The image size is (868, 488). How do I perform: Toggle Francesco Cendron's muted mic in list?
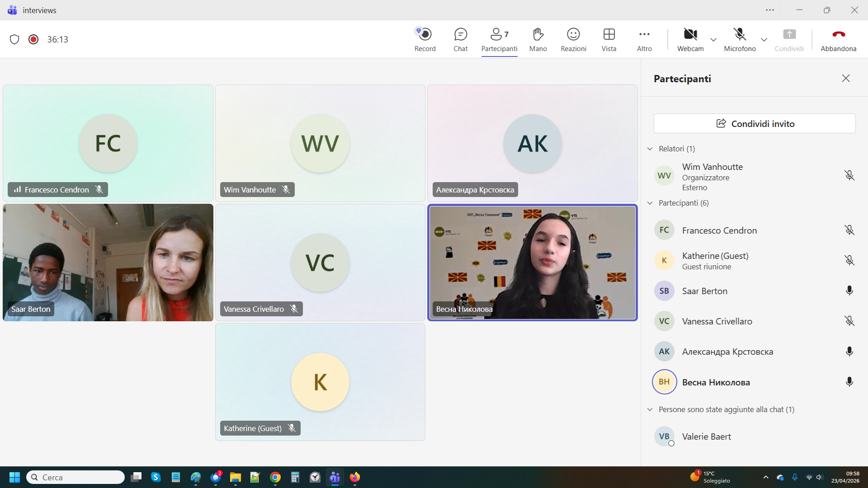(x=849, y=230)
